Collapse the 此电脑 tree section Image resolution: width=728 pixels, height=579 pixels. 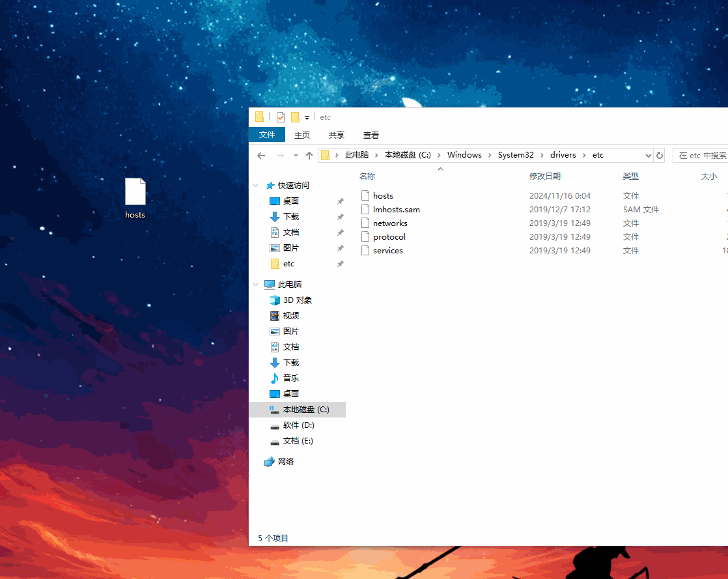click(255, 284)
